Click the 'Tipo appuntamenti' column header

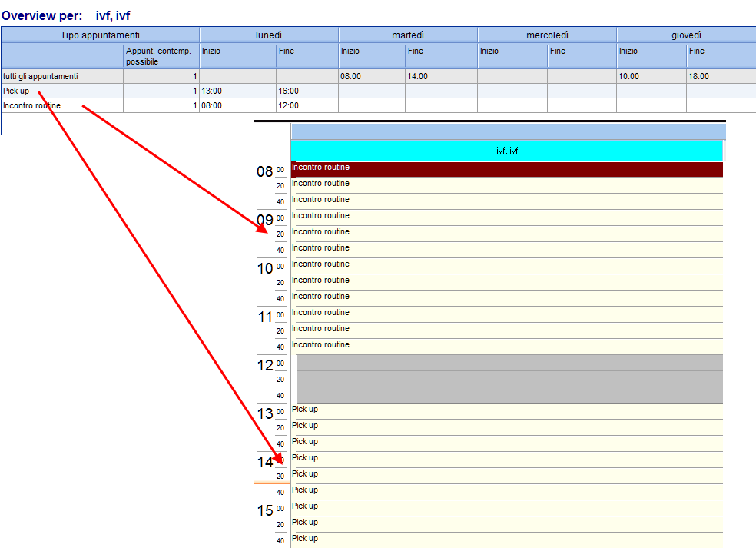pyautogui.click(x=101, y=35)
